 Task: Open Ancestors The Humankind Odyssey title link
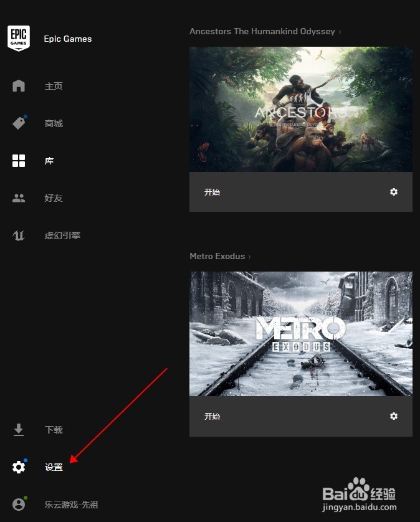coord(262,31)
